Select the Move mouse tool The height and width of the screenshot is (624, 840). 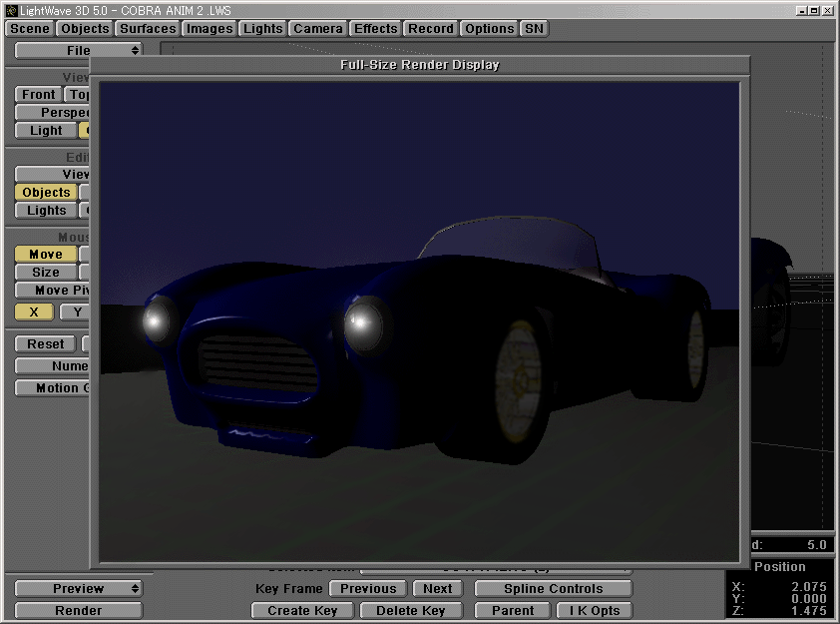tap(44, 254)
